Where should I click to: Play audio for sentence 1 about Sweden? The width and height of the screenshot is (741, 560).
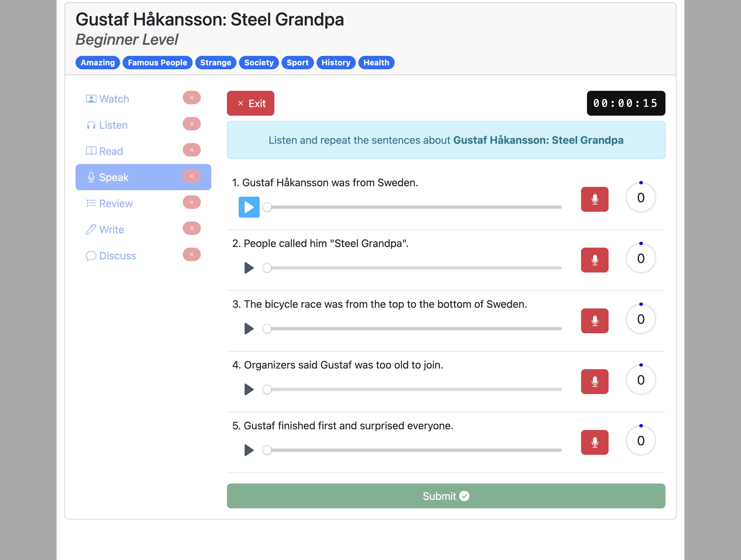point(249,207)
